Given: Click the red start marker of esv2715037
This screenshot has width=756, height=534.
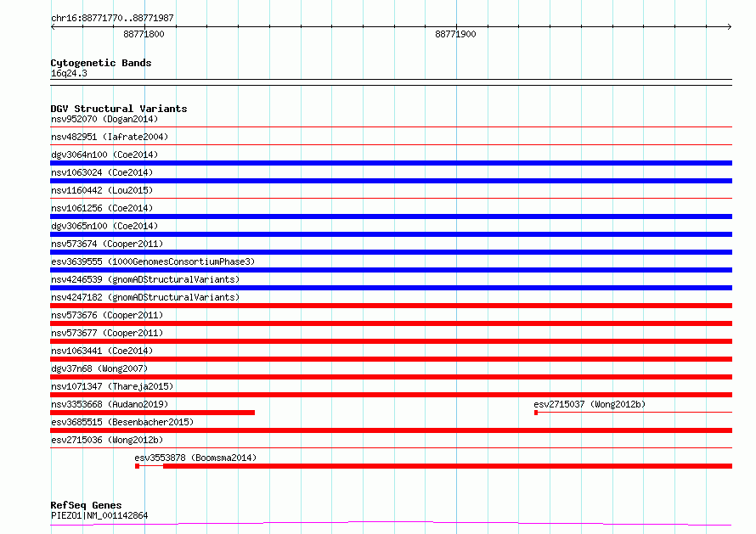Looking at the screenshot, I should pos(536,413).
